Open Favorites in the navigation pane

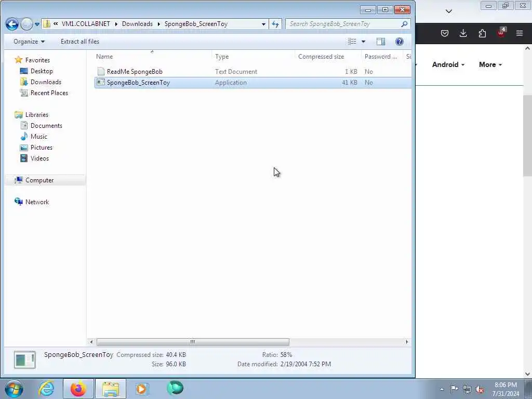pyautogui.click(x=37, y=60)
